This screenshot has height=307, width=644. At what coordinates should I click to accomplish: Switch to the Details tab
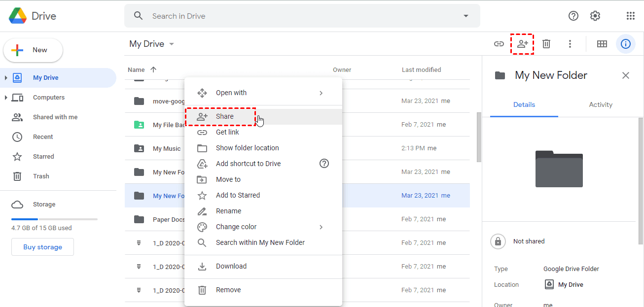click(x=524, y=105)
